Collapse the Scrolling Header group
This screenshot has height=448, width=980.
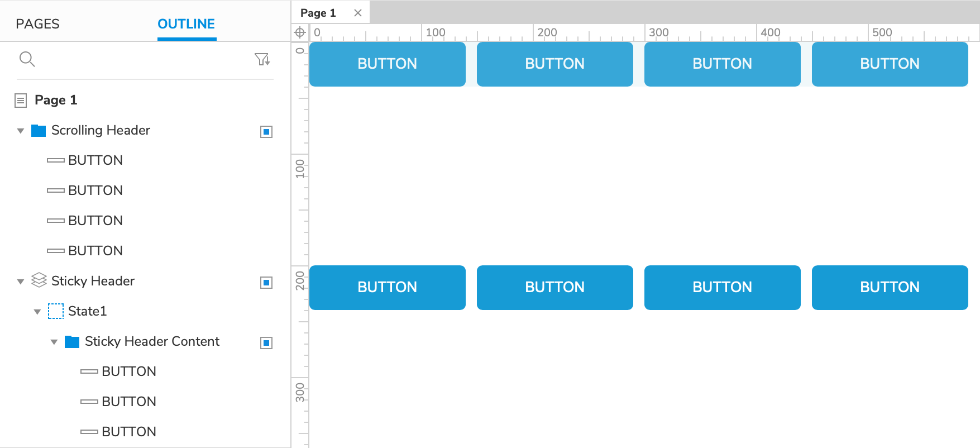[x=21, y=131]
